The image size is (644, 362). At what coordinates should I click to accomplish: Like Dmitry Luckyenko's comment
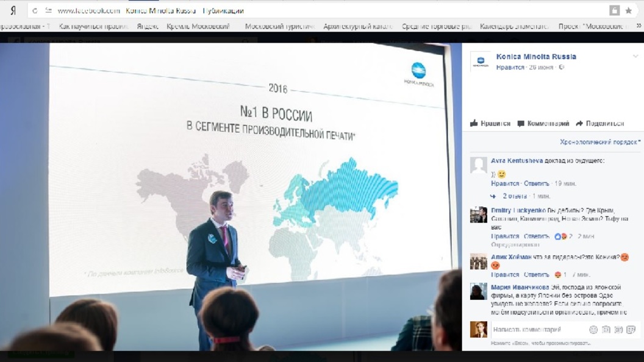click(505, 236)
